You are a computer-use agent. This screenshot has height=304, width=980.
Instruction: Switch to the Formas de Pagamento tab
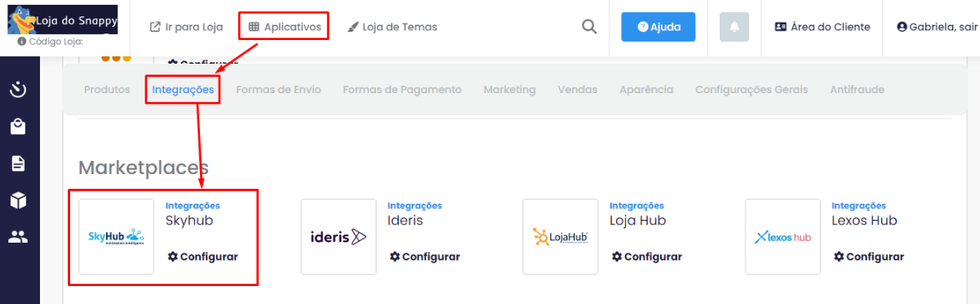(402, 90)
